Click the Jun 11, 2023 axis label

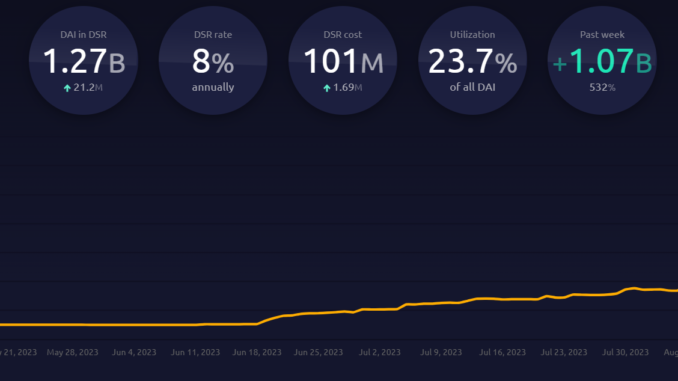pos(195,352)
